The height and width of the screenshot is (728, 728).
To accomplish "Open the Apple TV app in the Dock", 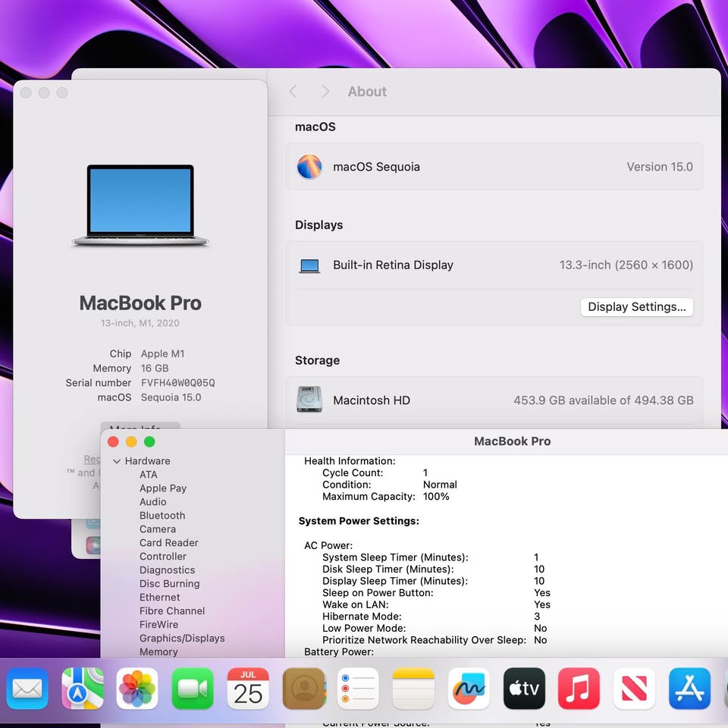I will [524, 689].
